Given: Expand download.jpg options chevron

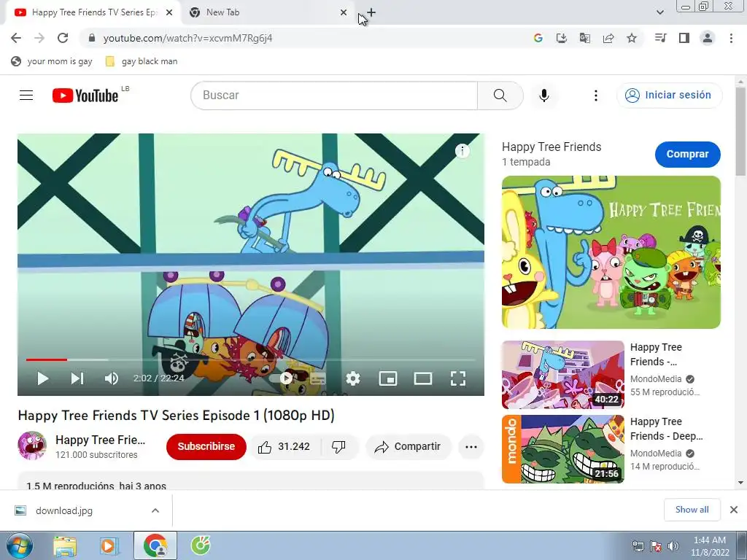Looking at the screenshot, I should 155,510.
